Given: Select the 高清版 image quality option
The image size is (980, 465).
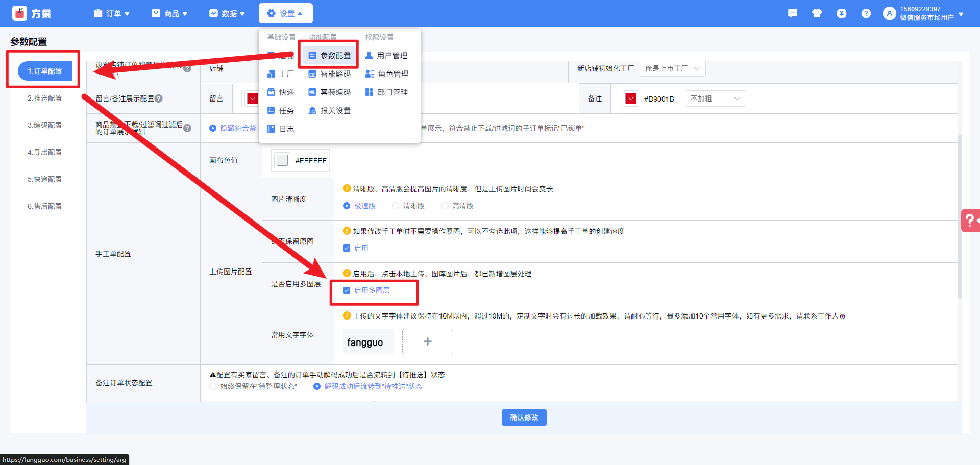Looking at the screenshot, I should [445, 206].
